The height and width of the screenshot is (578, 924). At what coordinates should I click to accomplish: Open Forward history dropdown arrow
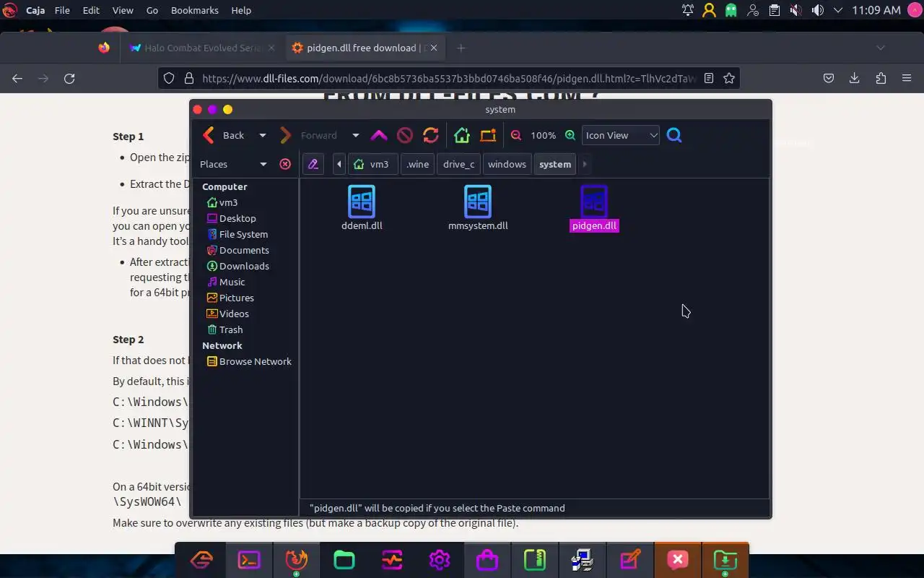pyautogui.click(x=355, y=135)
